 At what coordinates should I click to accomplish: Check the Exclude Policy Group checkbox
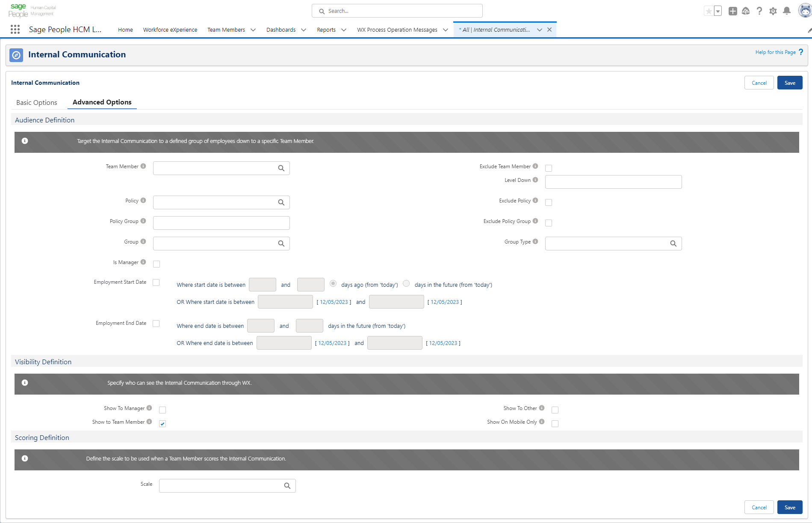(x=549, y=223)
